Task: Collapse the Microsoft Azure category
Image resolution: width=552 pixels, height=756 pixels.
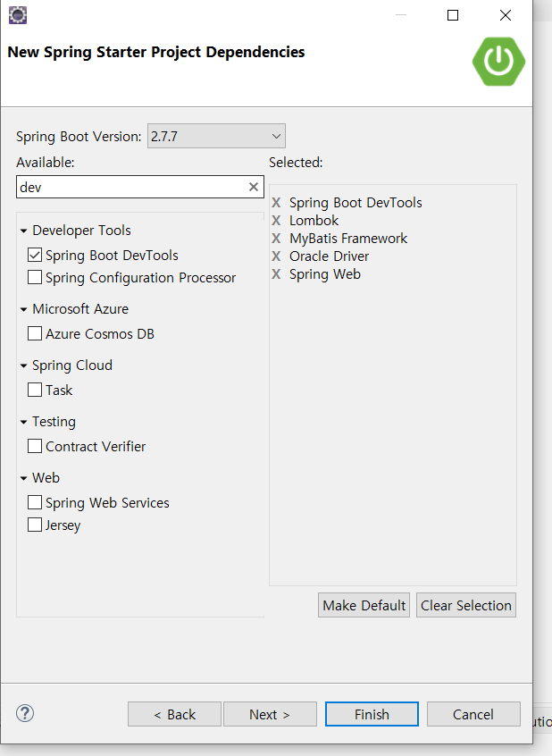Action: (x=23, y=309)
